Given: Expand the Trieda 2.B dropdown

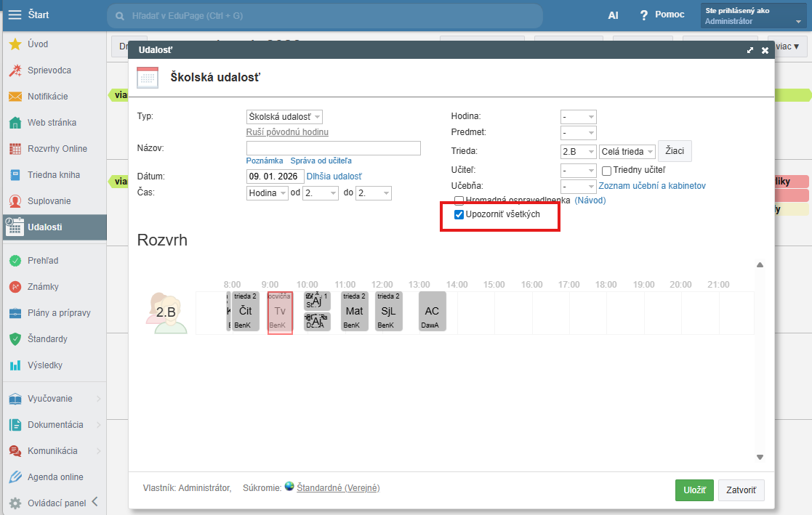Looking at the screenshot, I should coord(578,152).
